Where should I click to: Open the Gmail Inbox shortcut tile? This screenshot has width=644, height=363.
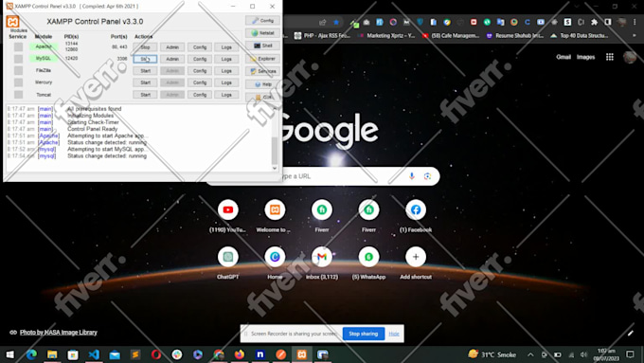tap(322, 257)
